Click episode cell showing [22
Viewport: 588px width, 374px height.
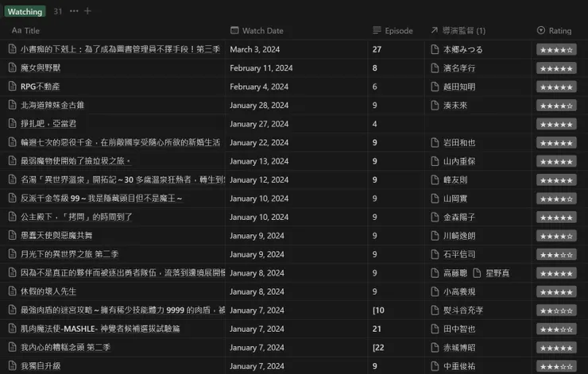(x=396, y=347)
